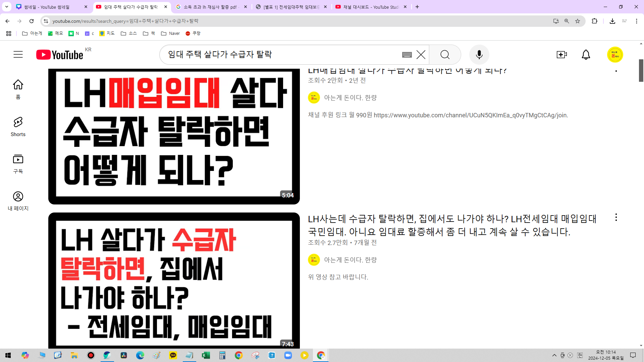Click the second video's channel avatar
The width and height of the screenshot is (644, 362).
(314, 260)
